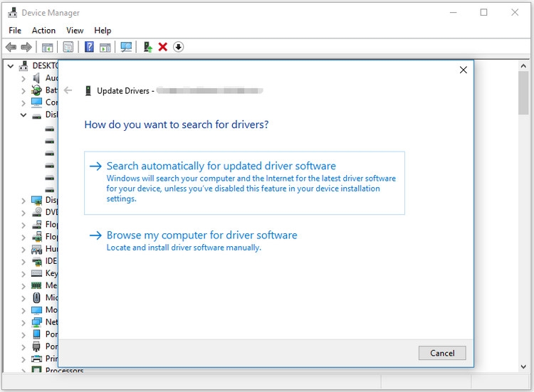Select the Keyboards category icon

click(36, 273)
